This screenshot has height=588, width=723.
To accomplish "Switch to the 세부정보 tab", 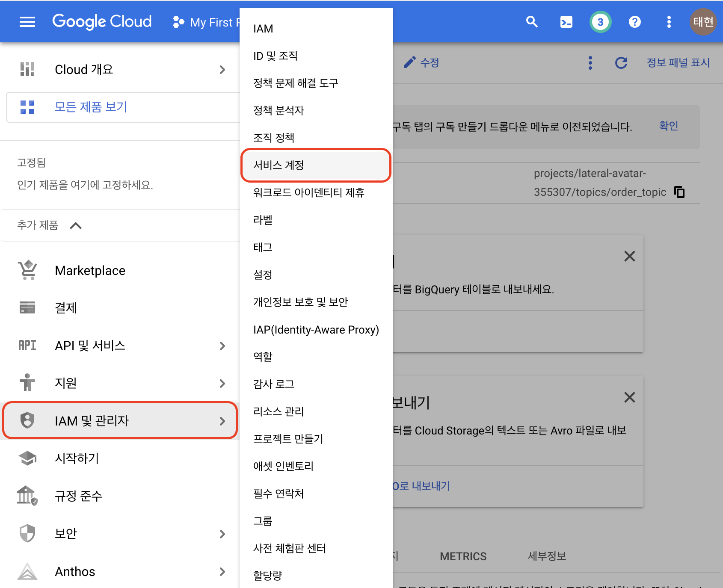I will coord(547,556).
